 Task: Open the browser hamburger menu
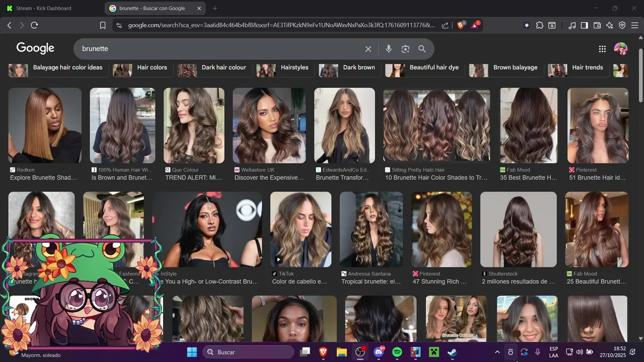click(x=635, y=25)
